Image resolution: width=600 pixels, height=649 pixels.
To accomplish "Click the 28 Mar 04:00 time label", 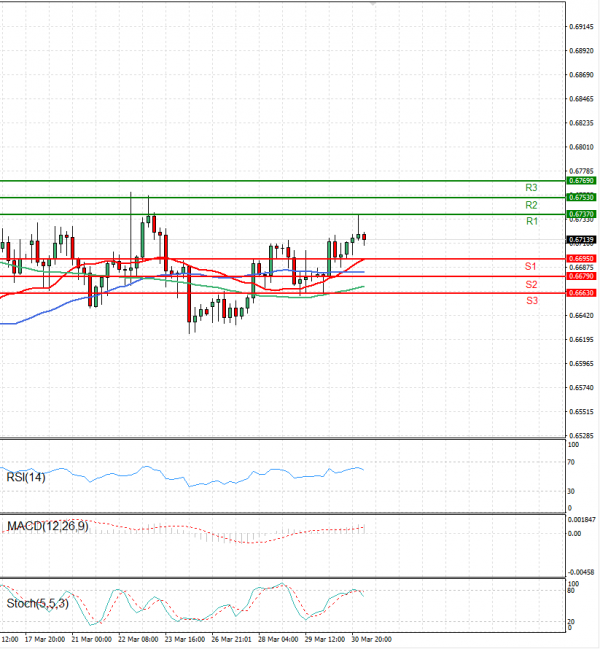I will [278, 639].
